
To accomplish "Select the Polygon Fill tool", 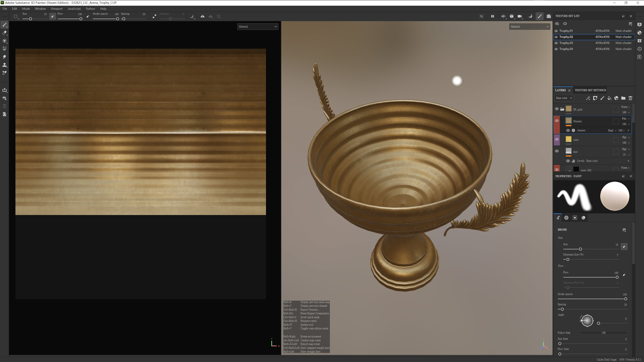I will pyautogui.click(x=4, y=49).
